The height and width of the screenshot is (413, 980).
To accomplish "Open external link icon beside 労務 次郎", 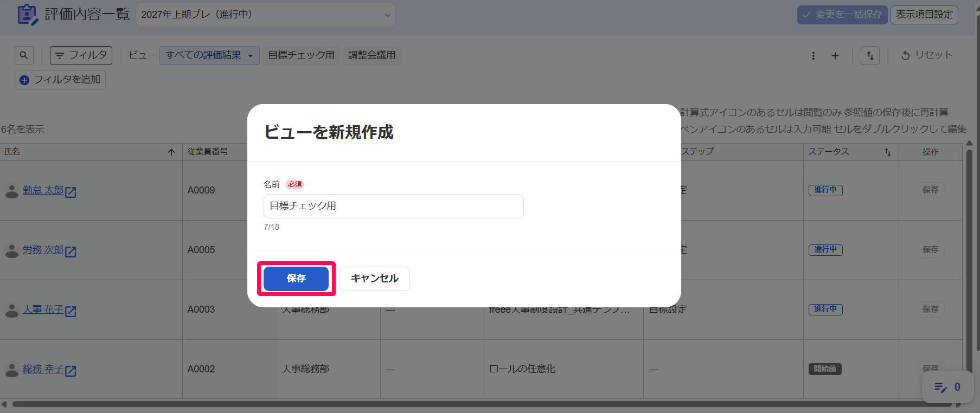I will click(71, 251).
